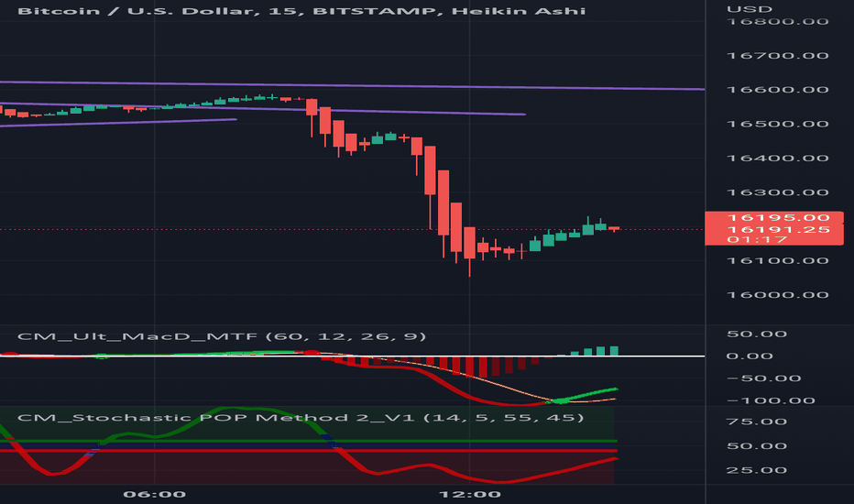Click the CM_Stochastic POP Method 2_V1 label
This screenshot has width=854, height=504.
[301, 417]
